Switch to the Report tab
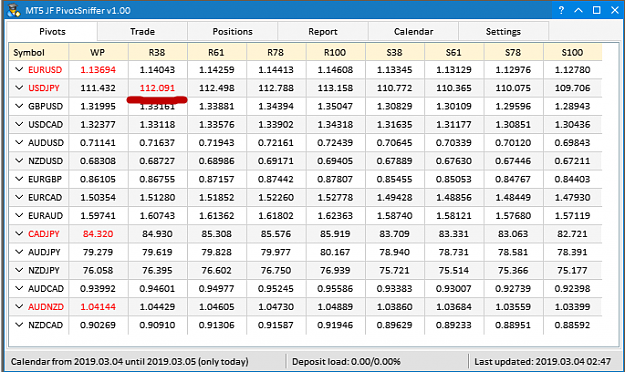625x372 pixels. click(x=323, y=31)
